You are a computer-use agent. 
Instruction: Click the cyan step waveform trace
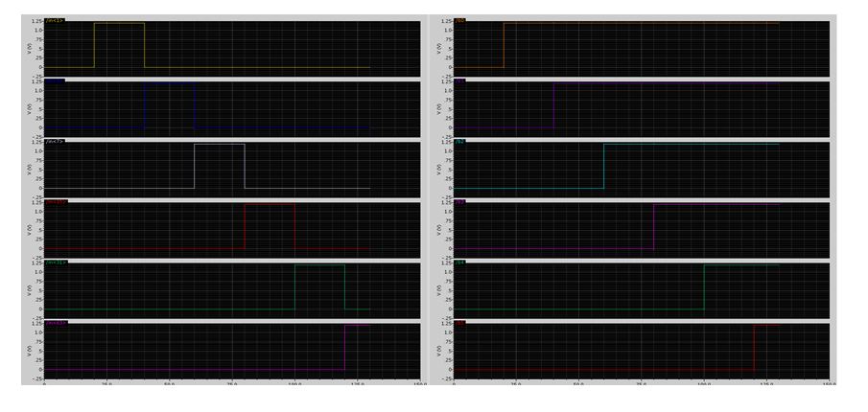coord(691,144)
